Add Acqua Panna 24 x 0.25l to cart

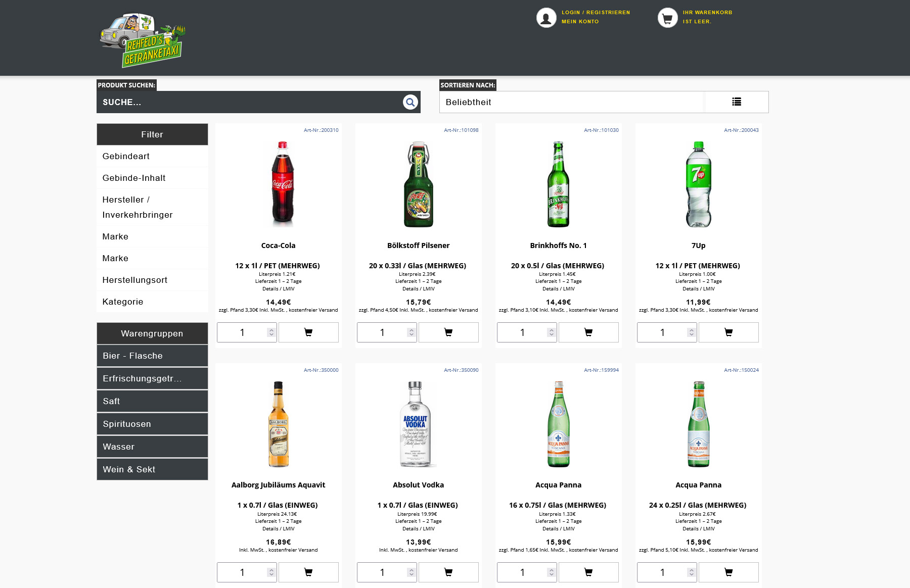click(x=729, y=572)
